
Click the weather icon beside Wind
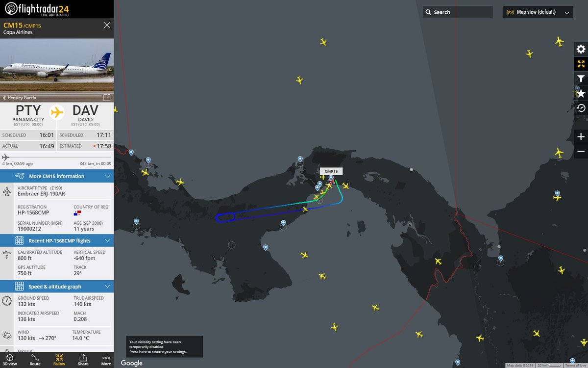click(7, 336)
